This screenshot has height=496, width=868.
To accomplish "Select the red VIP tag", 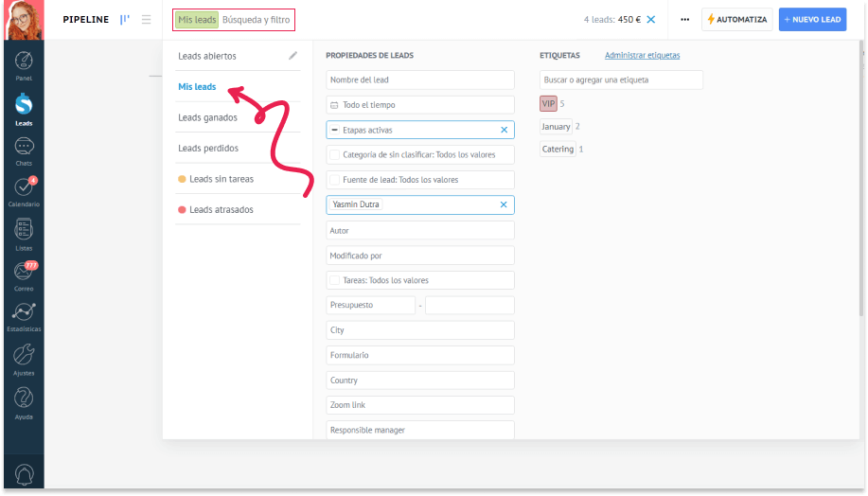I will pos(548,103).
